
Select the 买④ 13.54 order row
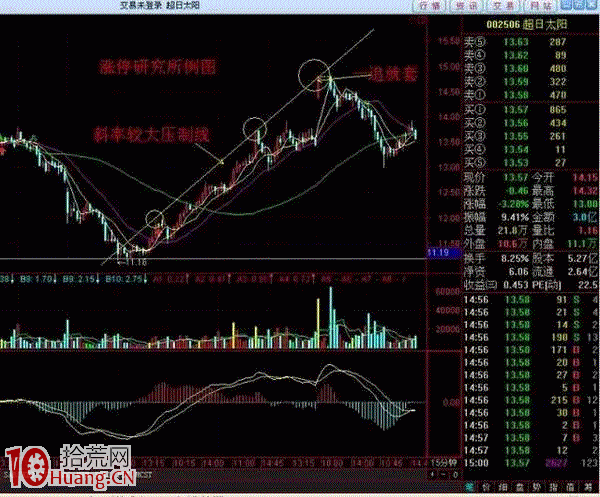point(517,149)
